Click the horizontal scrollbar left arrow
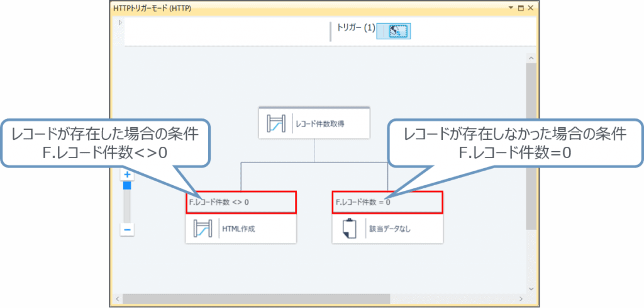Screen dimensions: 644x308 pyautogui.click(x=117, y=298)
